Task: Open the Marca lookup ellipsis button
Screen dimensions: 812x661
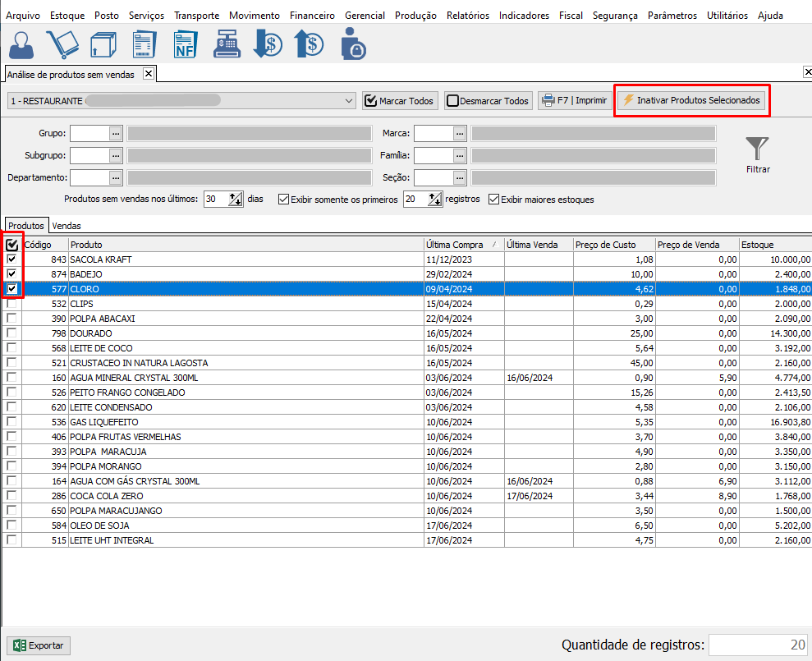Action: pos(460,133)
